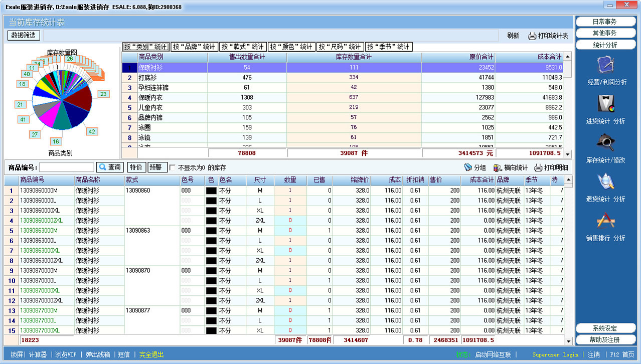Viewport: 641px width, 364px height.
Task: Click the black color swatch in row 1
Action: point(211,191)
